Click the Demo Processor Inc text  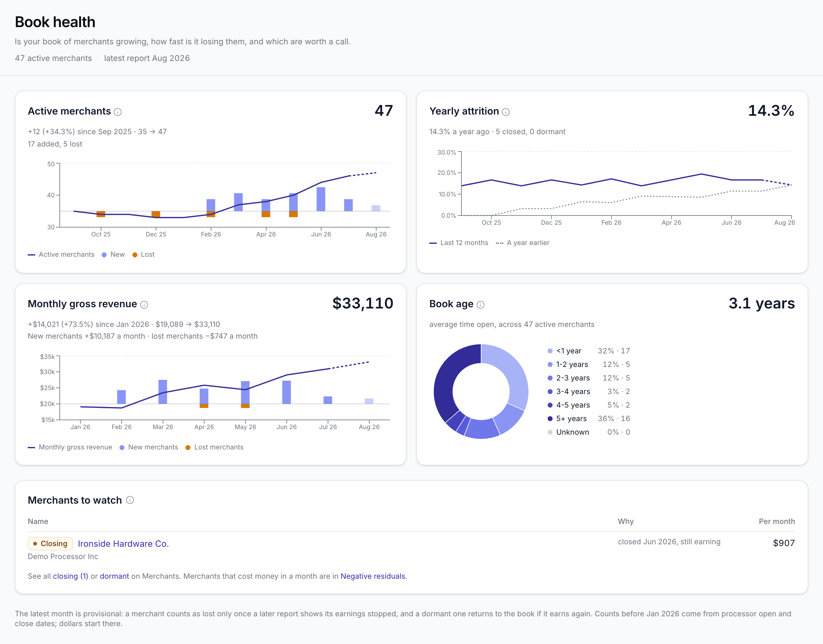(x=63, y=557)
